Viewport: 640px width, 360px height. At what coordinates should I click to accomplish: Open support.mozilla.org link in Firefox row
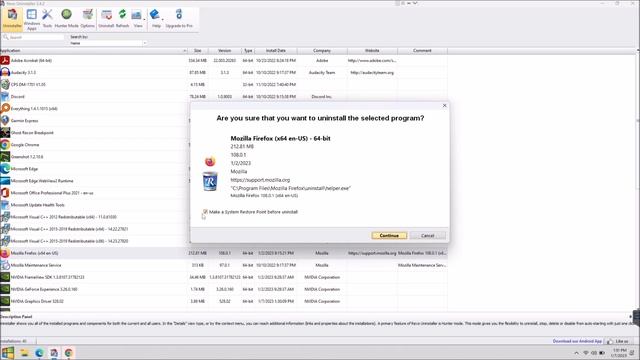372,253
